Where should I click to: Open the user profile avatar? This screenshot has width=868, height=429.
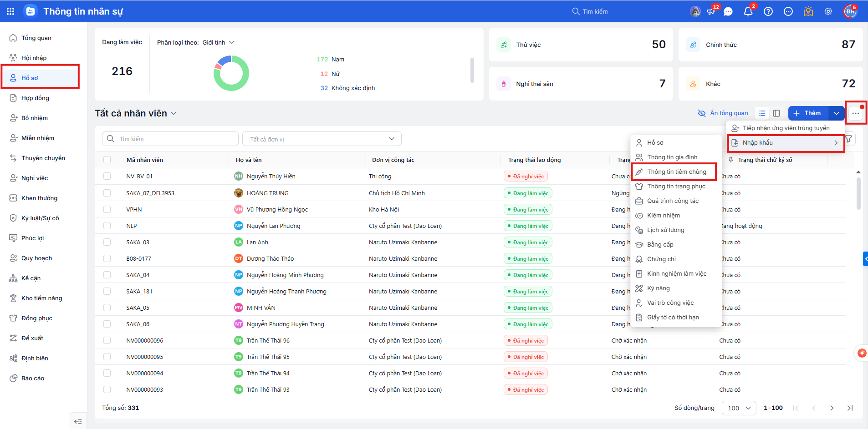tap(850, 11)
